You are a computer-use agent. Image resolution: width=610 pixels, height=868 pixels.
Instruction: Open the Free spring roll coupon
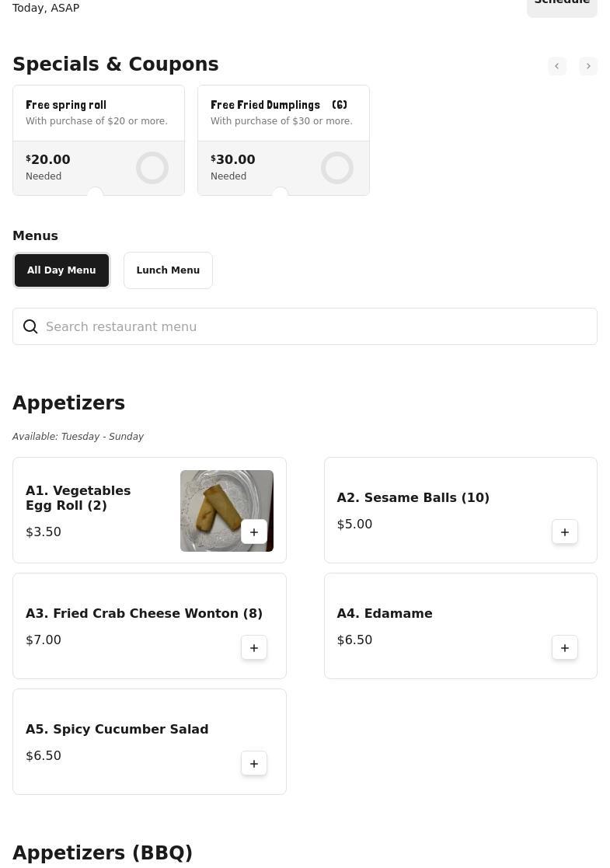(x=98, y=113)
